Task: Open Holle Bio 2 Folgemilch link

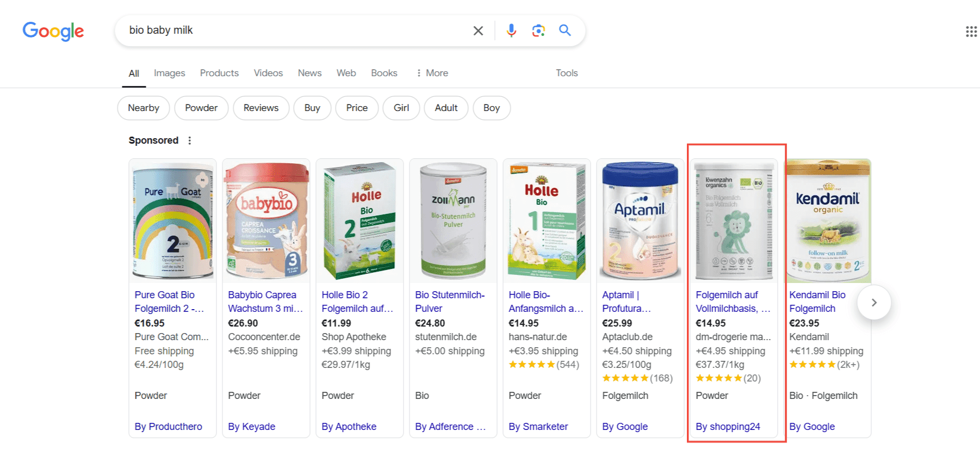Action: point(357,302)
